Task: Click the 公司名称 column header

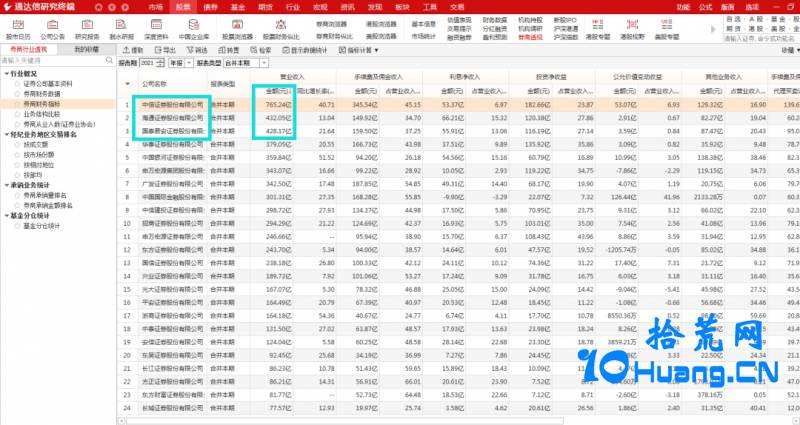Action: point(155,84)
